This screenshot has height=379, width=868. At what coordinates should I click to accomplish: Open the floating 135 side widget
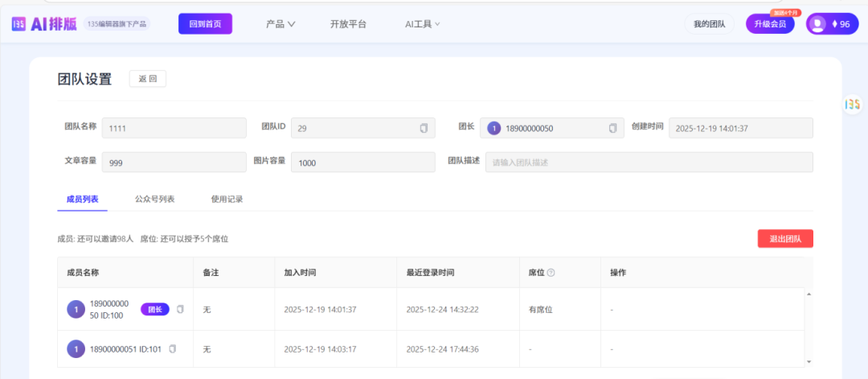(x=852, y=105)
